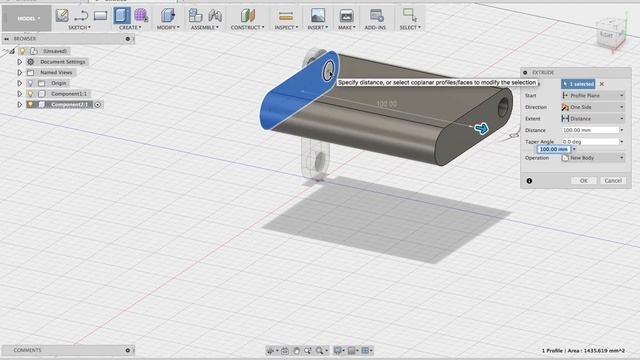Click the Joint assemble icon
640x360 pixels.
pyautogui.click(x=215, y=16)
